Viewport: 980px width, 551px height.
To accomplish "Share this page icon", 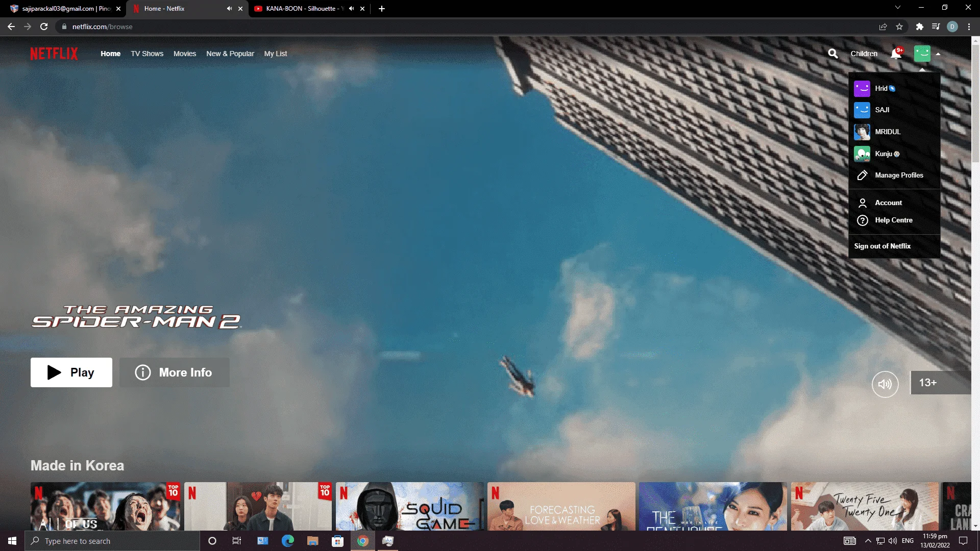I will point(883,27).
